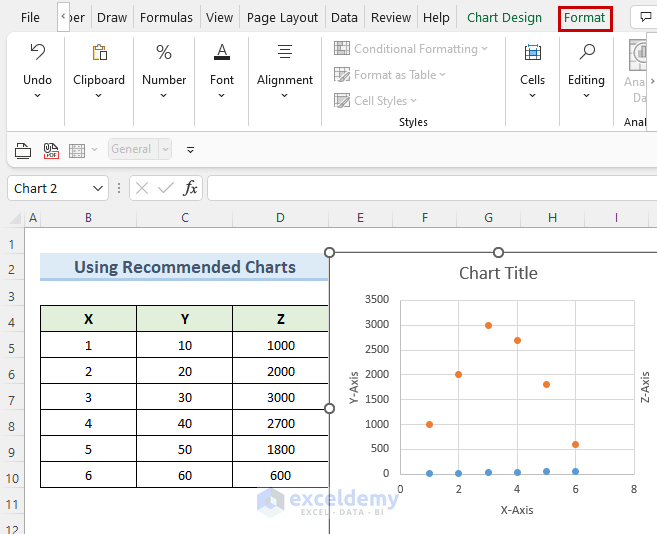Click the Conditional Formatting icon

coord(342,48)
